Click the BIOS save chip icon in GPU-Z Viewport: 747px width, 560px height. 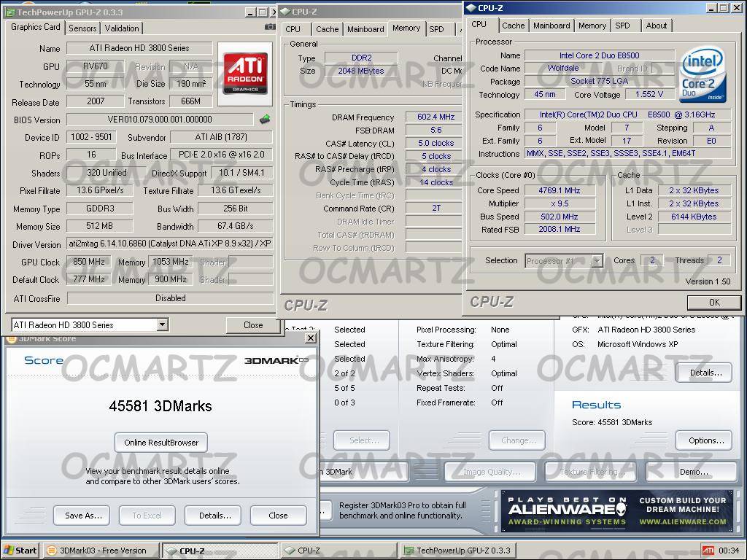pyautogui.click(x=265, y=119)
